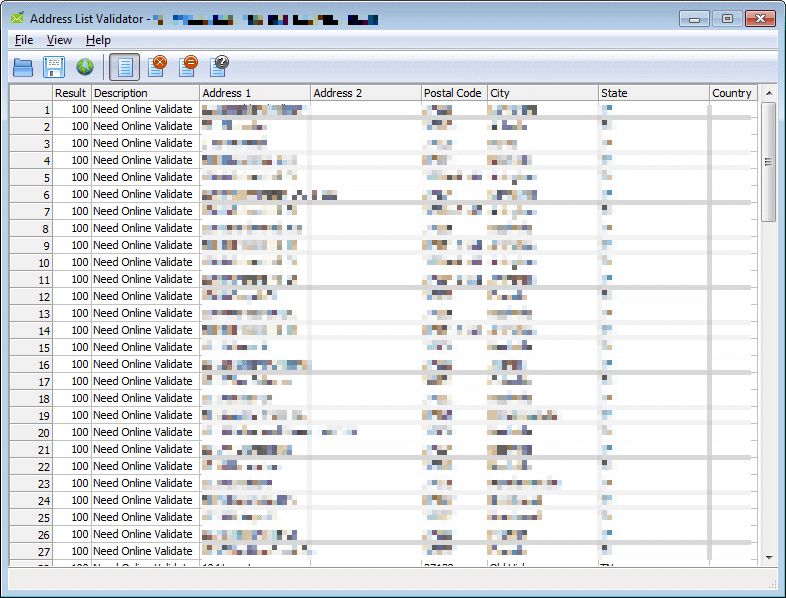The width and height of the screenshot is (786, 598).
Task: Click the floppy disk save icon
Action: pyautogui.click(x=54, y=67)
